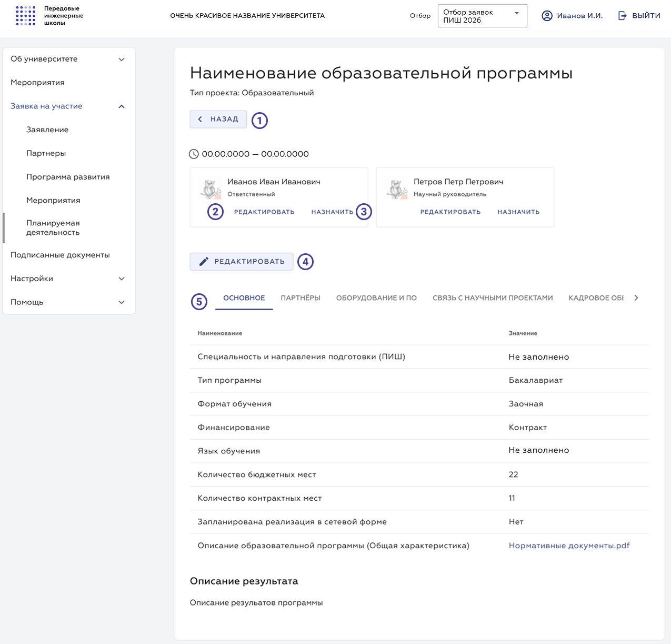Viewport: 671px width, 644px height.
Task: Open Заявление in the sidebar
Action: pos(47,130)
